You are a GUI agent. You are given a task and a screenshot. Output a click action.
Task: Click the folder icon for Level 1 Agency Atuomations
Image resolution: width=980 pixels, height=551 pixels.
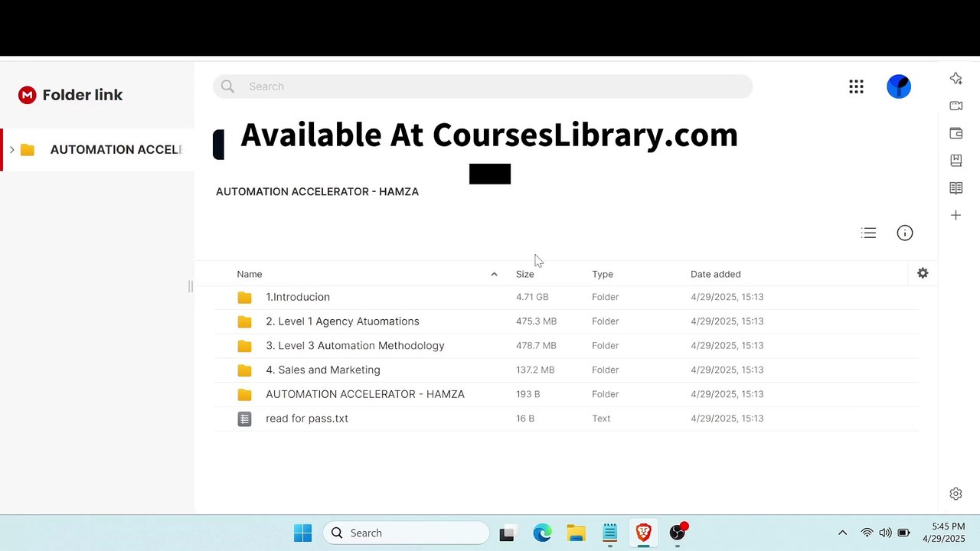(244, 321)
